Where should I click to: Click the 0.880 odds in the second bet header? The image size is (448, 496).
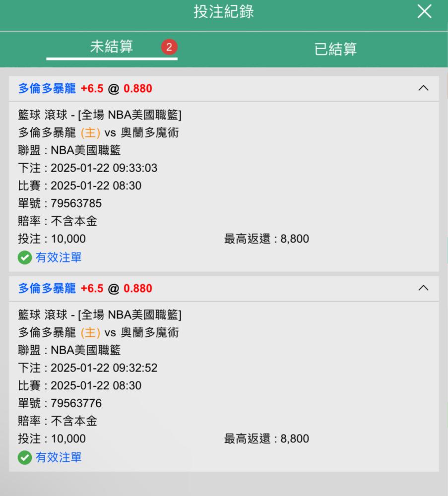(x=137, y=288)
